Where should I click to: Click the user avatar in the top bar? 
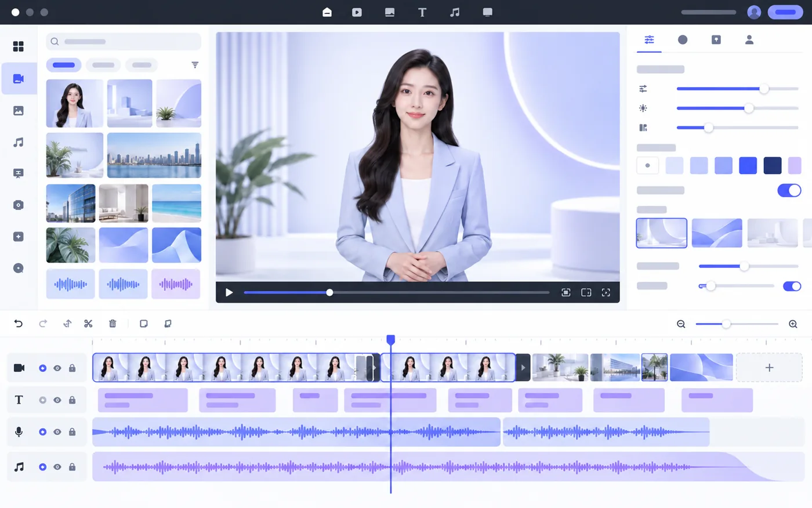754,12
